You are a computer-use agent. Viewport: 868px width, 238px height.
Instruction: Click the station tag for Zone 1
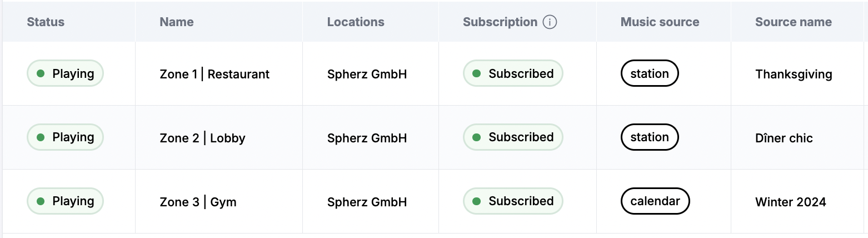tap(650, 73)
